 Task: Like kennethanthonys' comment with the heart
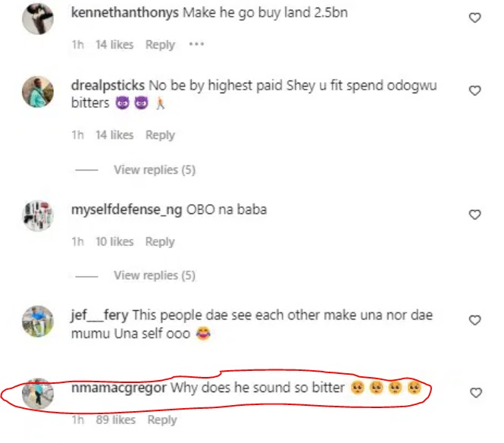[x=475, y=18]
